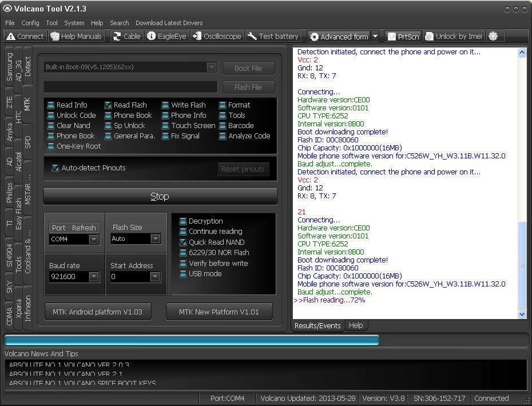
Task: Open the EagleEye tool
Action: point(167,36)
